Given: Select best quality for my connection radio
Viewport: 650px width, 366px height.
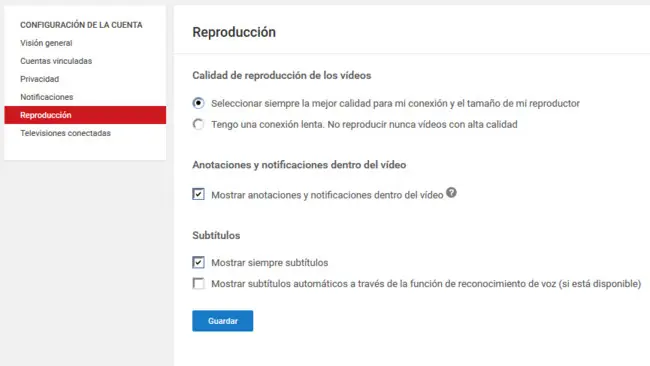Looking at the screenshot, I should (x=199, y=103).
